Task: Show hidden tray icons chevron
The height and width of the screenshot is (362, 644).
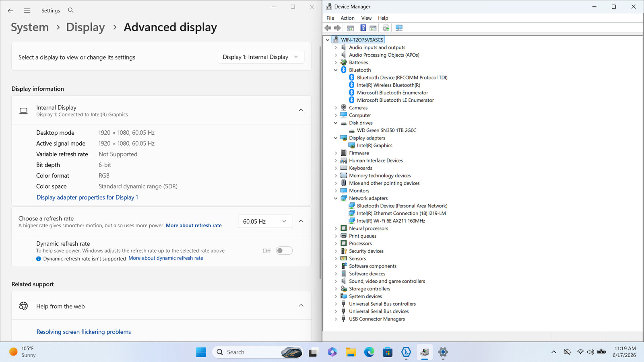Action: pos(553,352)
